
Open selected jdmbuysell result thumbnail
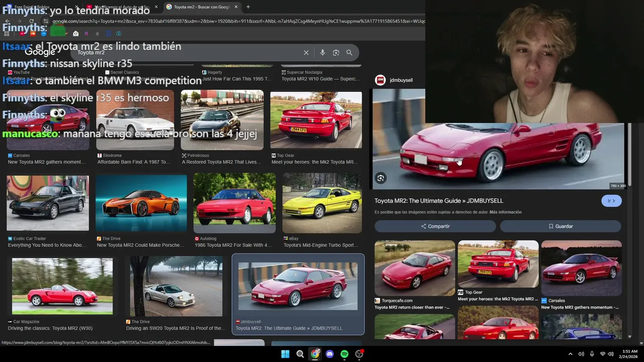pyautogui.click(x=298, y=286)
